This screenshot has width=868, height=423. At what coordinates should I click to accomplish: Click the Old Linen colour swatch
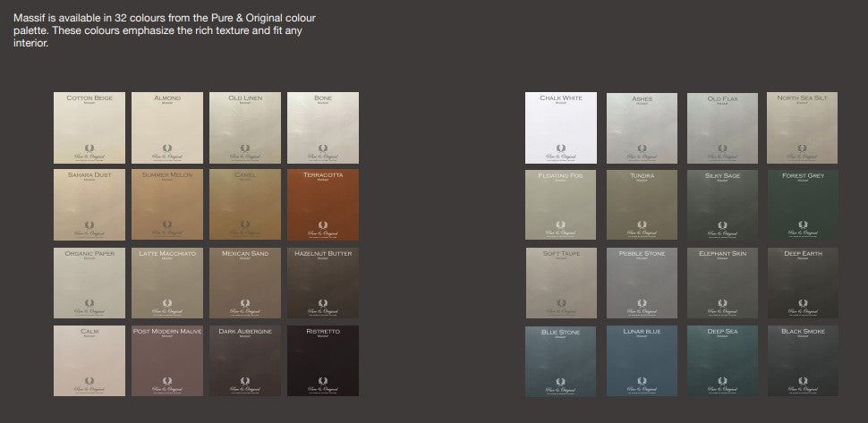point(245,127)
